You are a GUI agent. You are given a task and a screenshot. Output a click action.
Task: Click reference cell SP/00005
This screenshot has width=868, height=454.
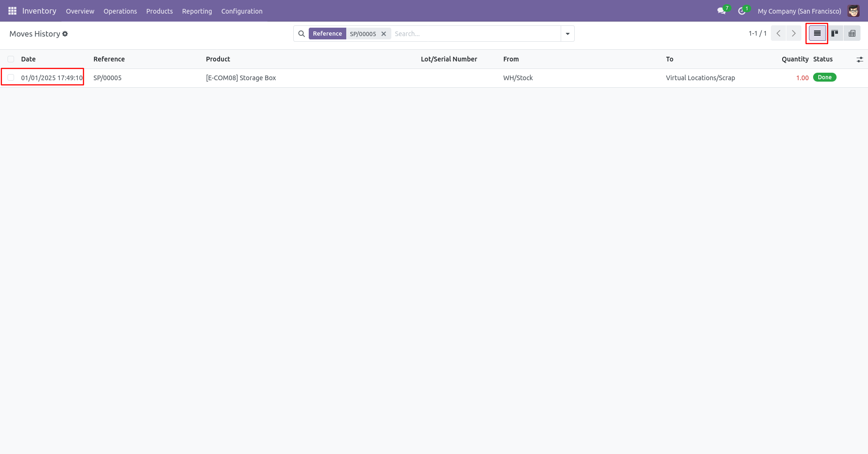click(107, 78)
